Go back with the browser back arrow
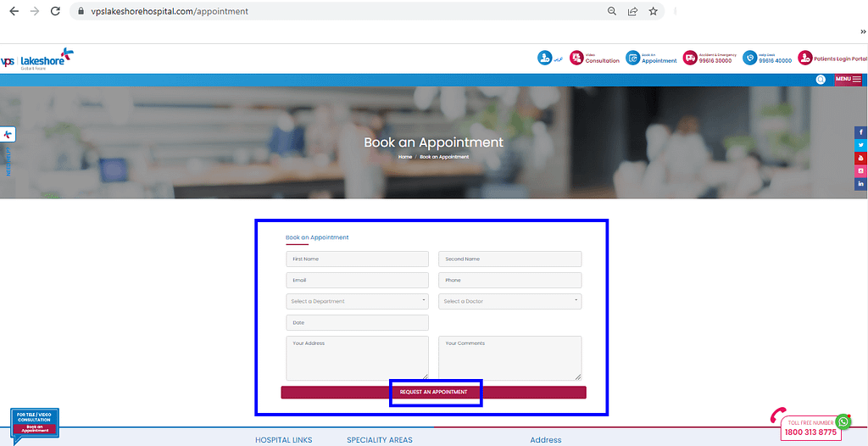 click(14, 11)
